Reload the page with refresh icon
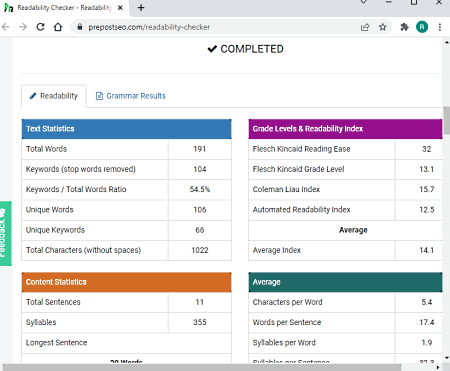Screen dimensions: 450x371 (x=40, y=27)
